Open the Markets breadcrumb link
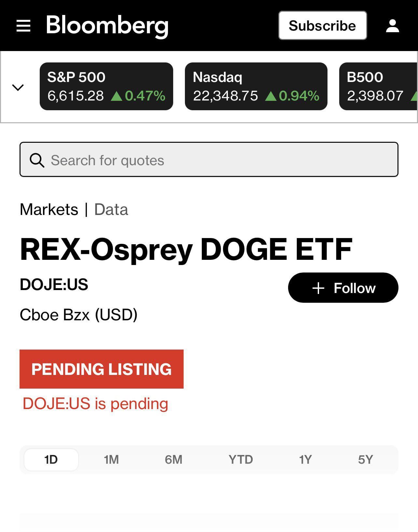418x532 pixels. click(x=49, y=209)
